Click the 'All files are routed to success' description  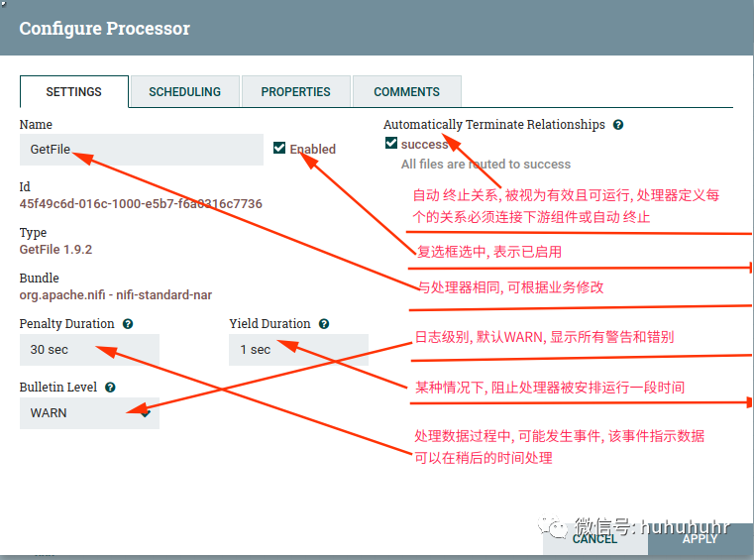point(485,165)
